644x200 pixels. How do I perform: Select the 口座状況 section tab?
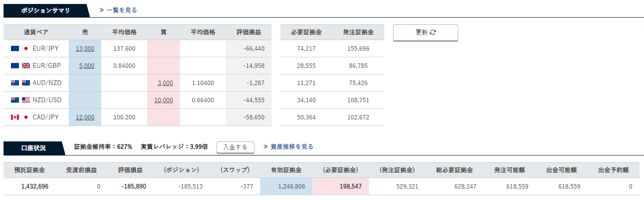click(x=33, y=148)
